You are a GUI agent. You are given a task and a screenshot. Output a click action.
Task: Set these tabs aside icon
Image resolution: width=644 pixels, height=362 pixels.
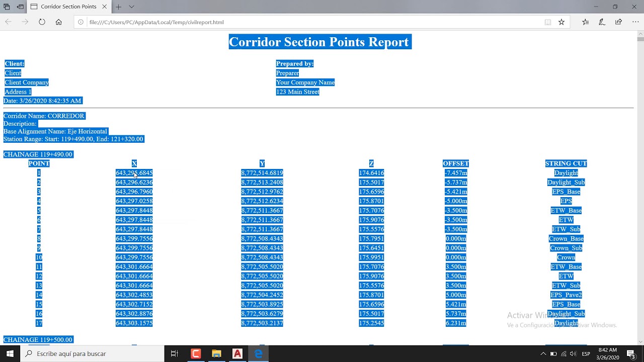(20, 7)
